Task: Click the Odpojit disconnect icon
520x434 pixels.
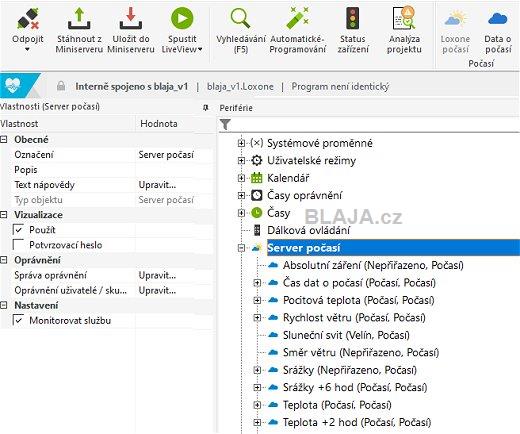Action: [28, 19]
